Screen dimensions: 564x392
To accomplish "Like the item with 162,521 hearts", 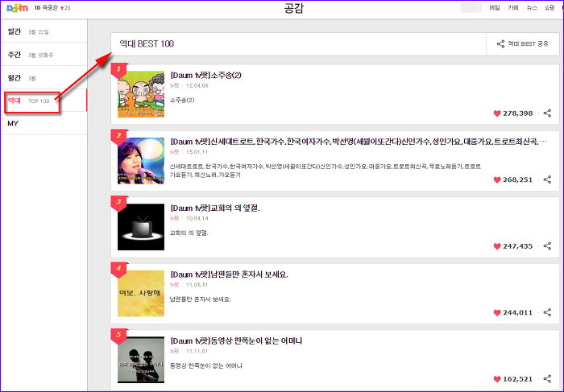I will [497, 379].
